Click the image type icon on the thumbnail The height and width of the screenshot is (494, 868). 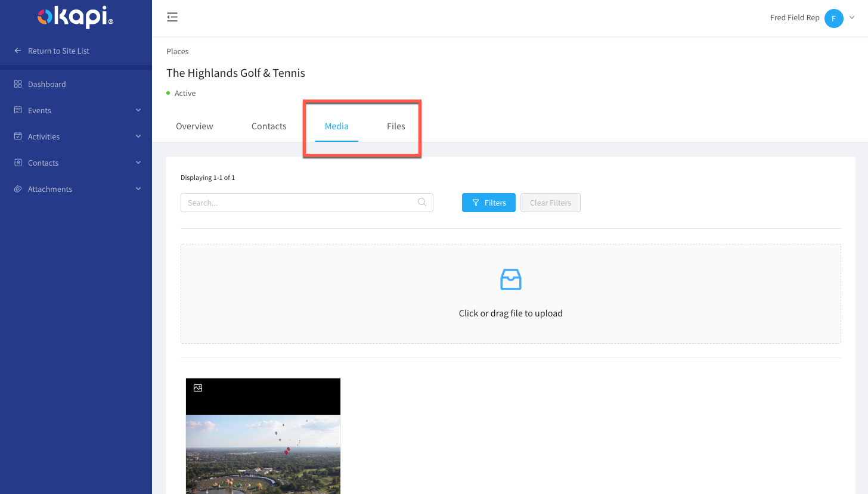pos(198,388)
